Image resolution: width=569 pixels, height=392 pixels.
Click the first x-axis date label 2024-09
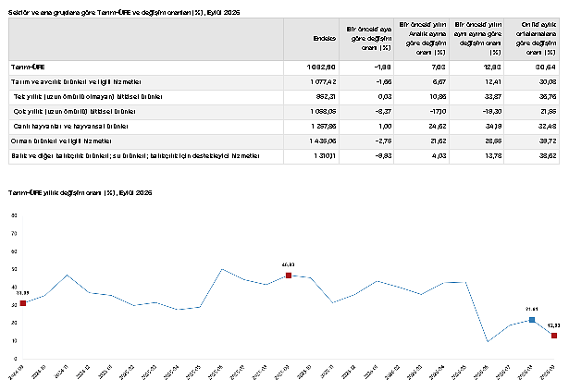(x=17, y=372)
